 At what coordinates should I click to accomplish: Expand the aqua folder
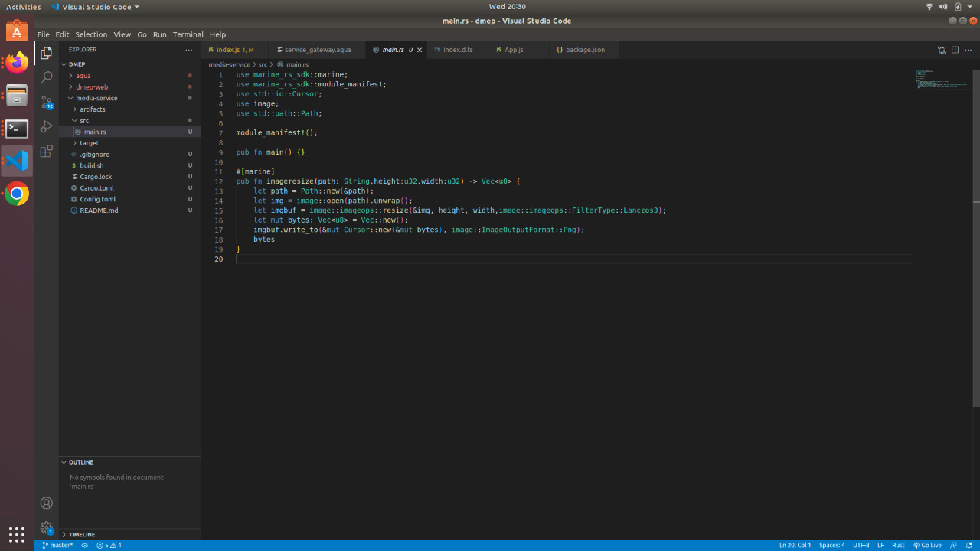pyautogui.click(x=83, y=76)
